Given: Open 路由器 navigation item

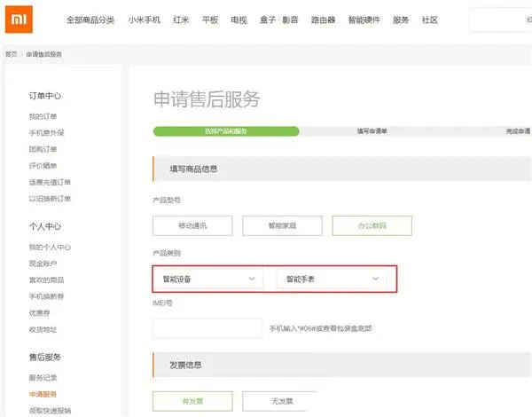Looking at the screenshot, I should click(323, 20).
